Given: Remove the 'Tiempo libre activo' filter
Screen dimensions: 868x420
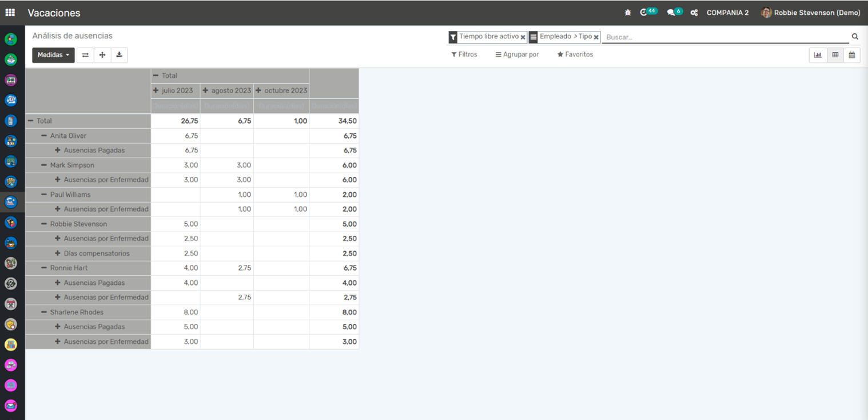Looking at the screenshot, I should 523,37.
